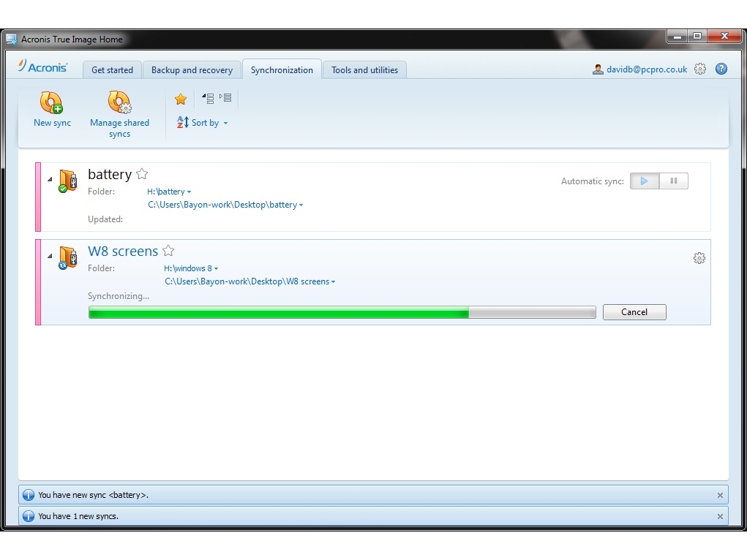Open W8 screens sync settings gear
This screenshot has height=560, width=747.
click(x=699, y=258)
